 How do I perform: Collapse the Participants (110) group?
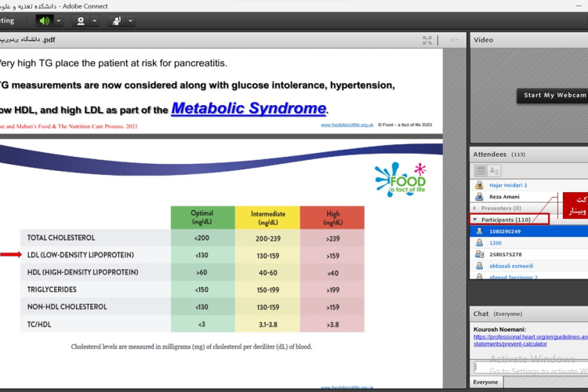coord(474,220)
